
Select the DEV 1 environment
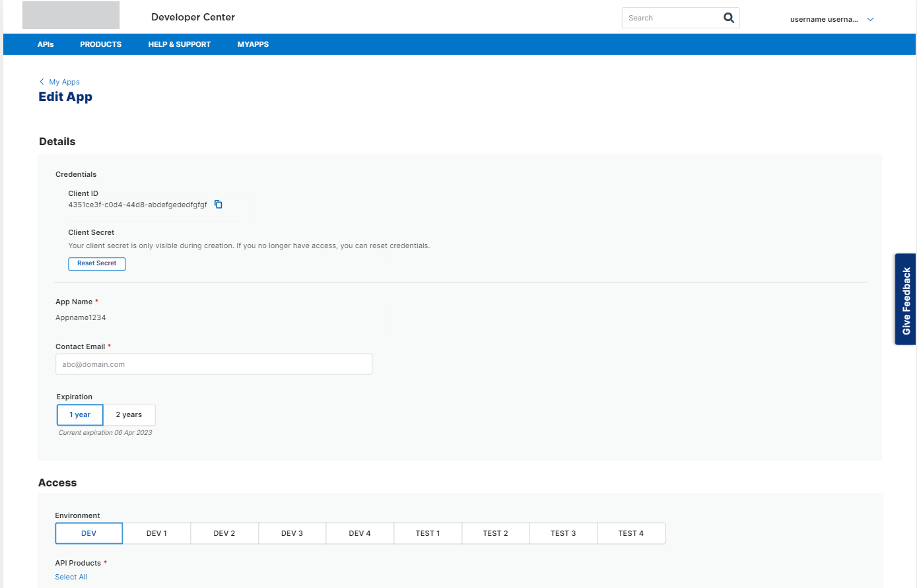point(156,533)
